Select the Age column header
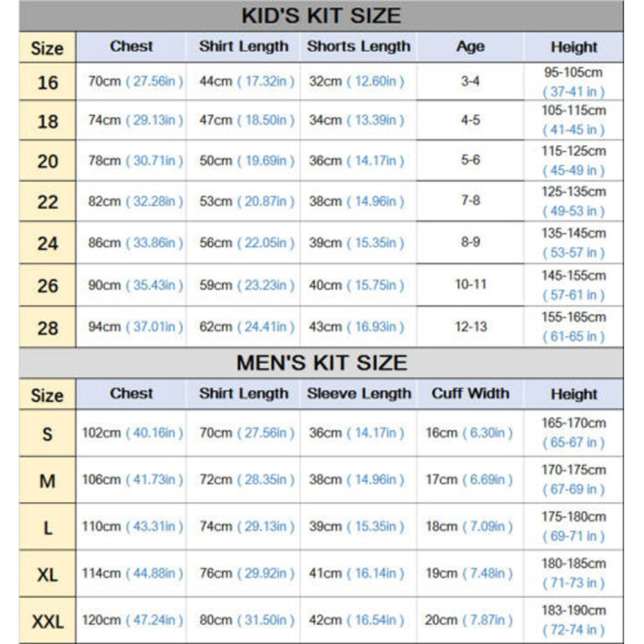Screen dimensions: 644x644 (x=470, y=46)
